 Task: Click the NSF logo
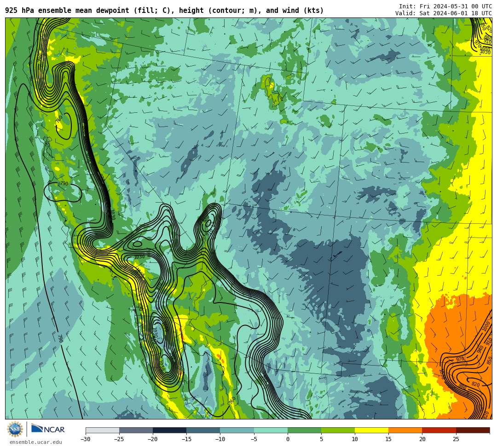point(15,429)
